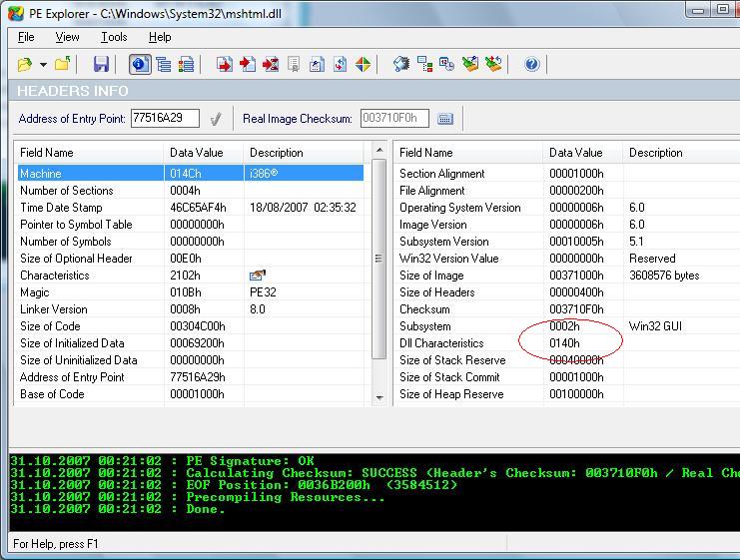The image size is (740, 560).
Task: Select the Machine row
Action: tap(190, 173)
